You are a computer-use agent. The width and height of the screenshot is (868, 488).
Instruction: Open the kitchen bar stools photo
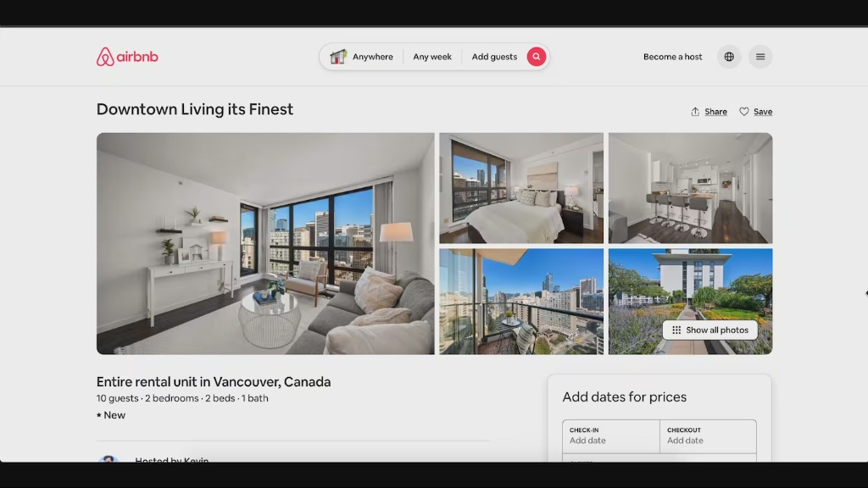[x=690, y=188]
